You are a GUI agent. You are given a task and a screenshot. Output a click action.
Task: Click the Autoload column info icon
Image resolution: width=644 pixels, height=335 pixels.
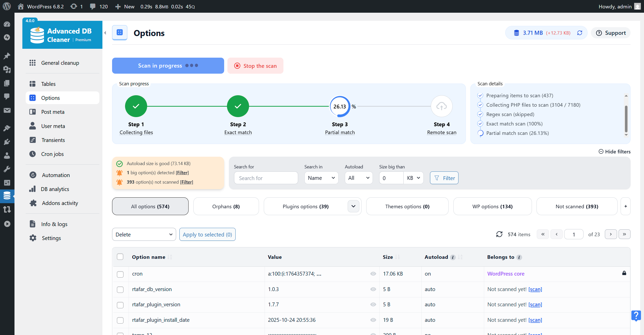(453, 257)
